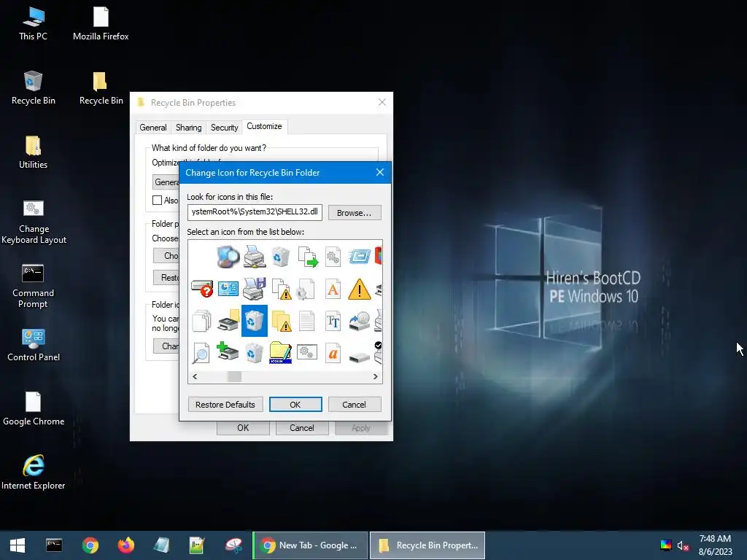This screenshot has height=560, width=747.
Task: Close the Change Icon for Recycle Bin dialog
Action: (x=379, y=172)
